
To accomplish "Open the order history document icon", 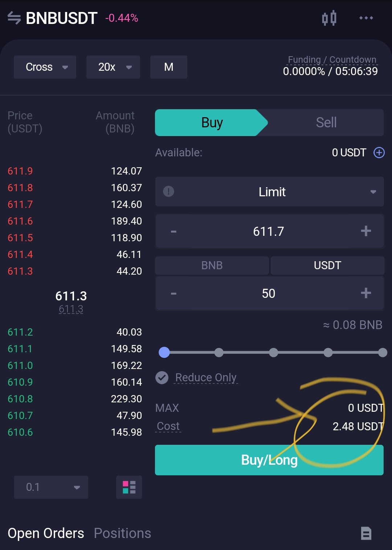I will 366,533.
